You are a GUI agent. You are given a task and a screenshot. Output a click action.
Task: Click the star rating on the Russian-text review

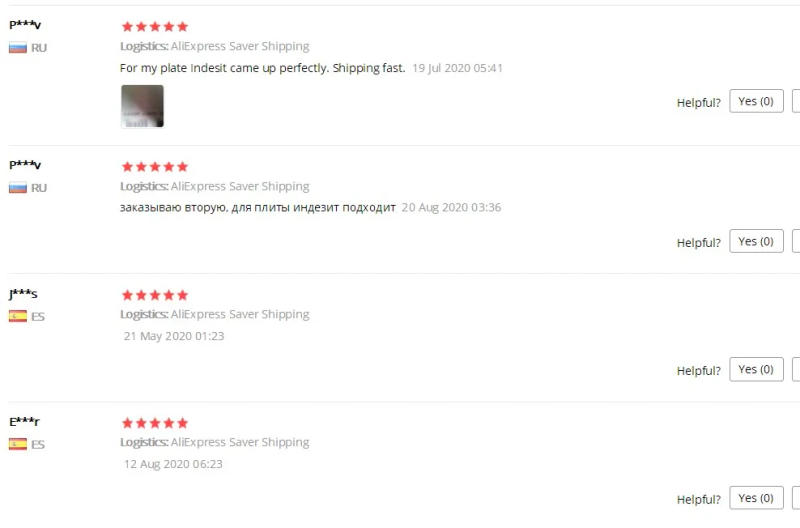tap(155, 167)
